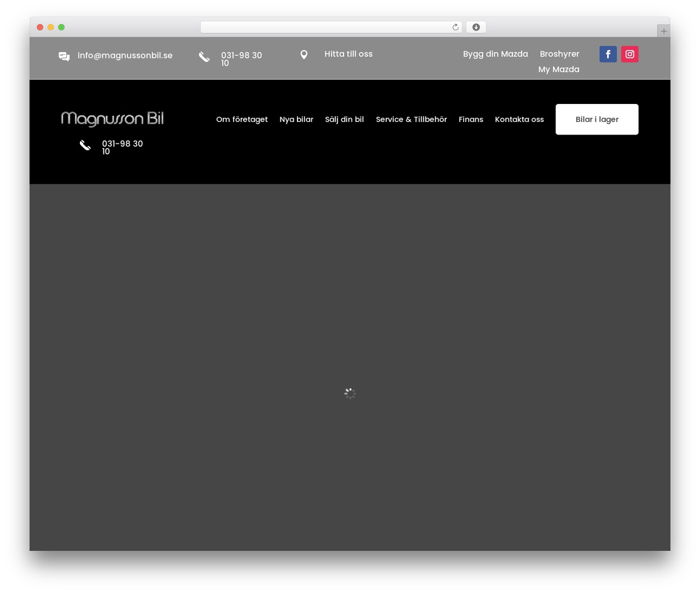This screenshot has height=593, width=700.
Task: Open new tab with plus button
Action: (x=663, y=31)
